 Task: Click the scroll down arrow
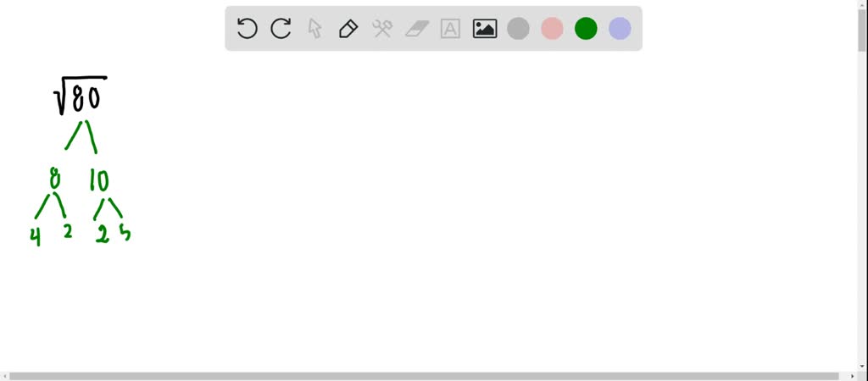point(862,366)
